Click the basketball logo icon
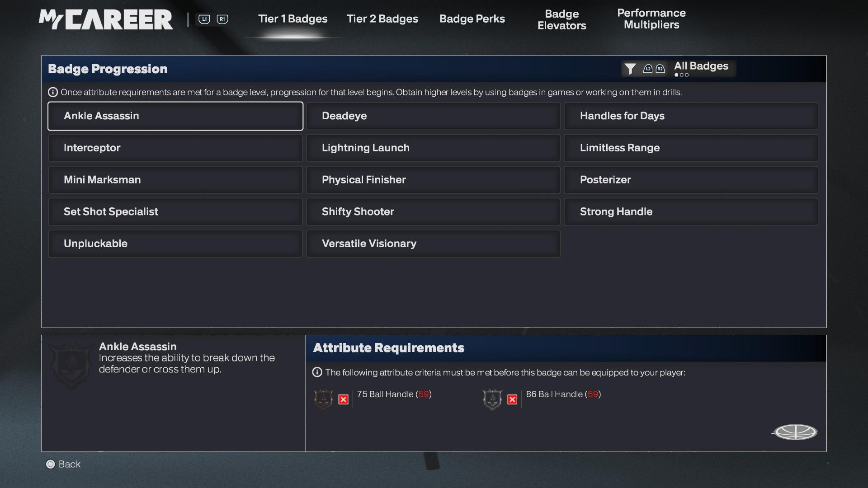The height and width of the screenshot is (488, 868). pyautogui.click(x=795, y=432)
